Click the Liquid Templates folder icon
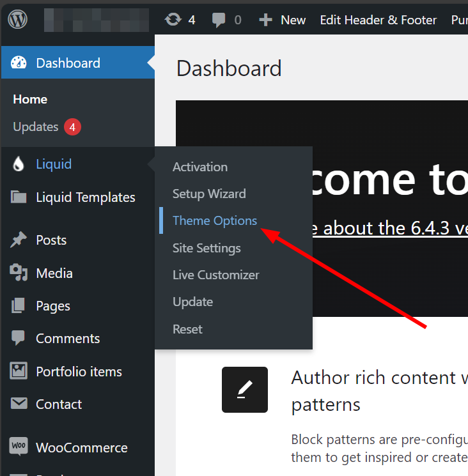 click(x=19, y=197)
